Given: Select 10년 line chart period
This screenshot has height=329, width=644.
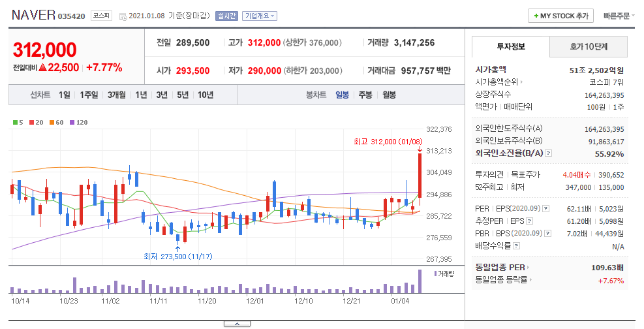Looking at the screenshot, I should pos(206,95).
